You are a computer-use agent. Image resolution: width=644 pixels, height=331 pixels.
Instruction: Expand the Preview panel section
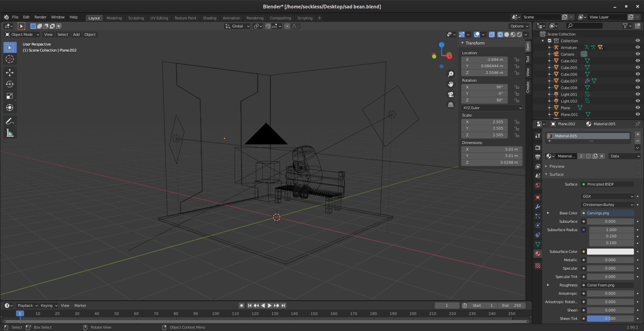click(556, 166)
